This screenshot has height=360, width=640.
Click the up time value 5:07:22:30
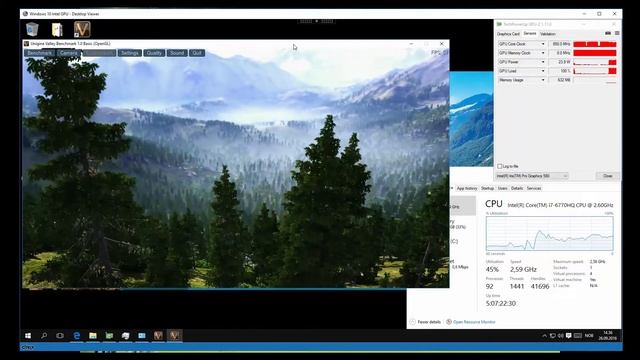coord(501,304)
